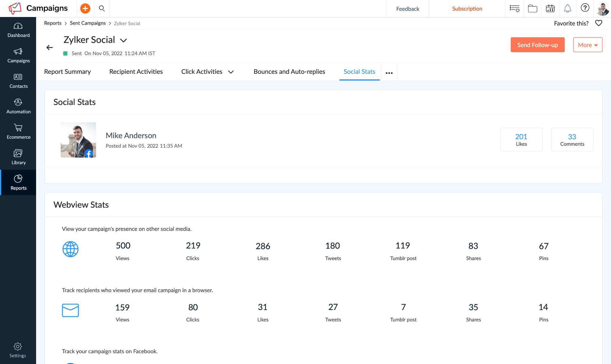Click the orange plus create button

(85, 8)
